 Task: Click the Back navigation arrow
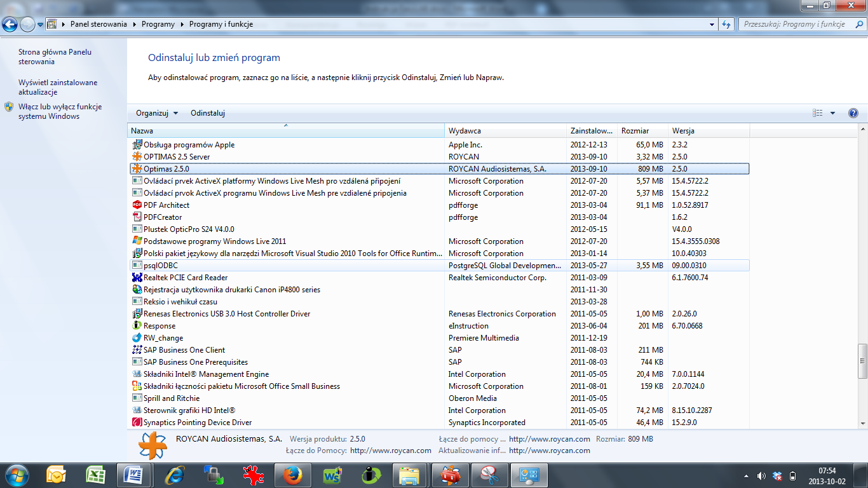(10, 25)
